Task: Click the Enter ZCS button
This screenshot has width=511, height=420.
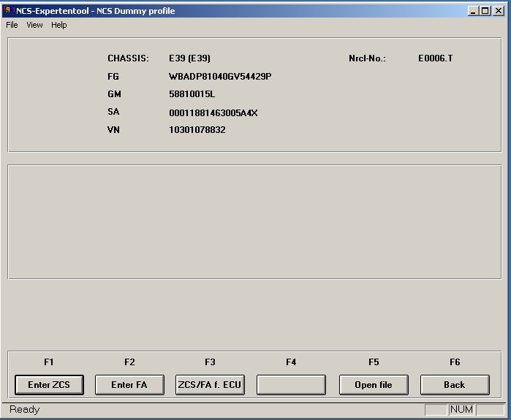Action: [49, 385]
